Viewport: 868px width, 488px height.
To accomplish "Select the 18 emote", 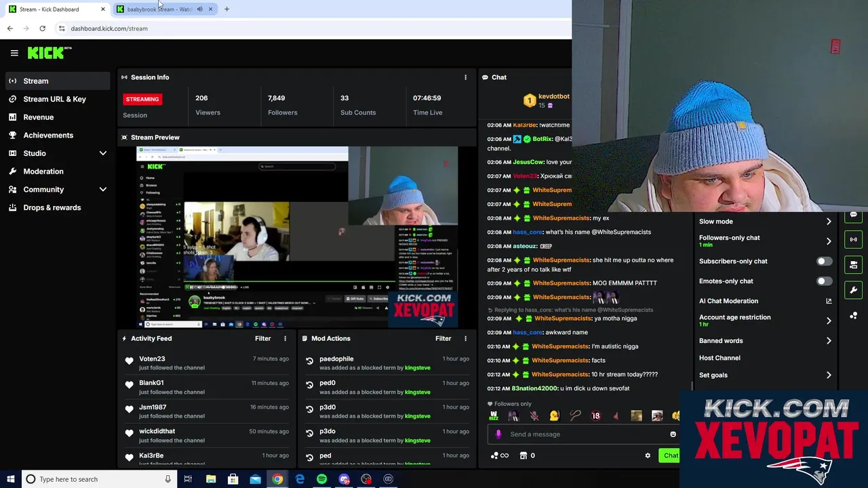I will click(x=595, y=416).
